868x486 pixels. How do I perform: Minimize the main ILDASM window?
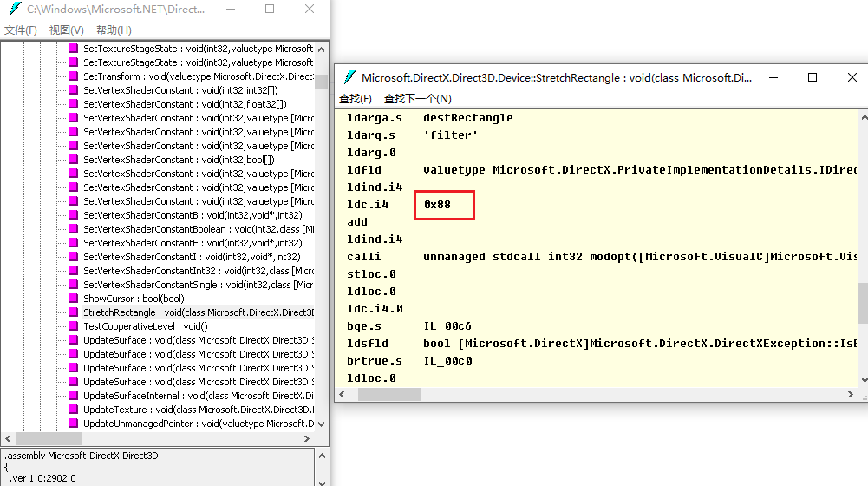(x=231, y=9)
